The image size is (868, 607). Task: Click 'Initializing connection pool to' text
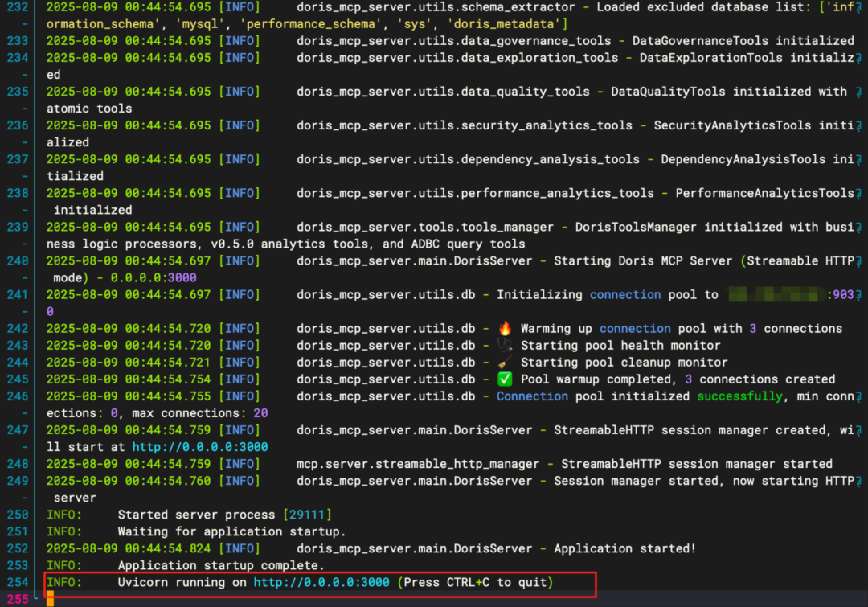pos(608,294)
